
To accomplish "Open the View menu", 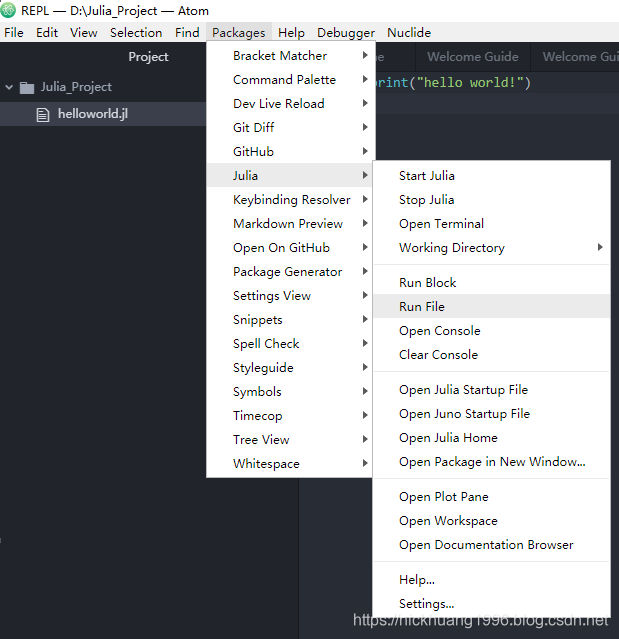I will 84,33.
